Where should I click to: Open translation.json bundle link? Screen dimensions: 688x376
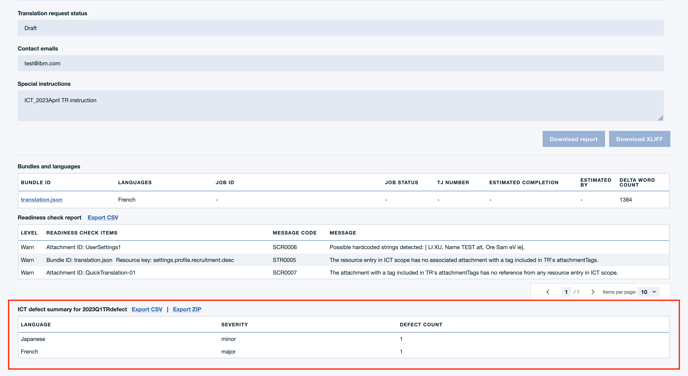coord(41,200)
